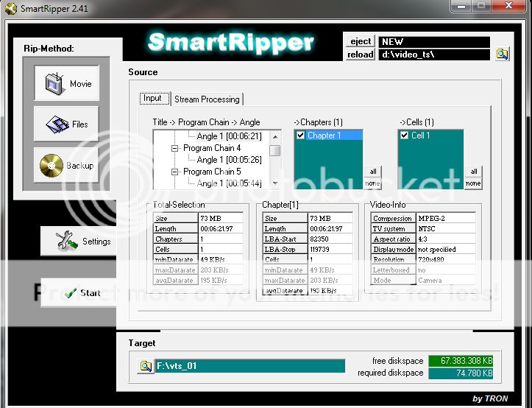Deselect chapters with none button
The image size is (532, 408).
tap(373, 183)
